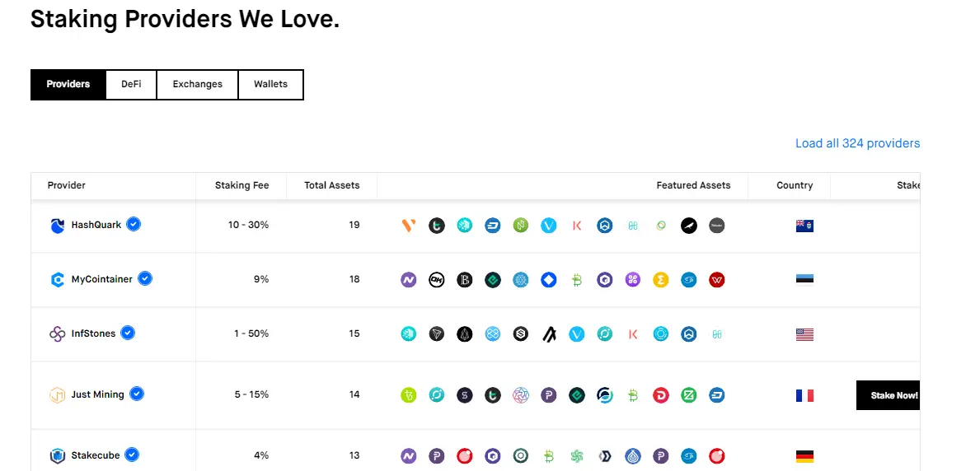Click the Dash icon in HashQuark row

click(493, 226)
